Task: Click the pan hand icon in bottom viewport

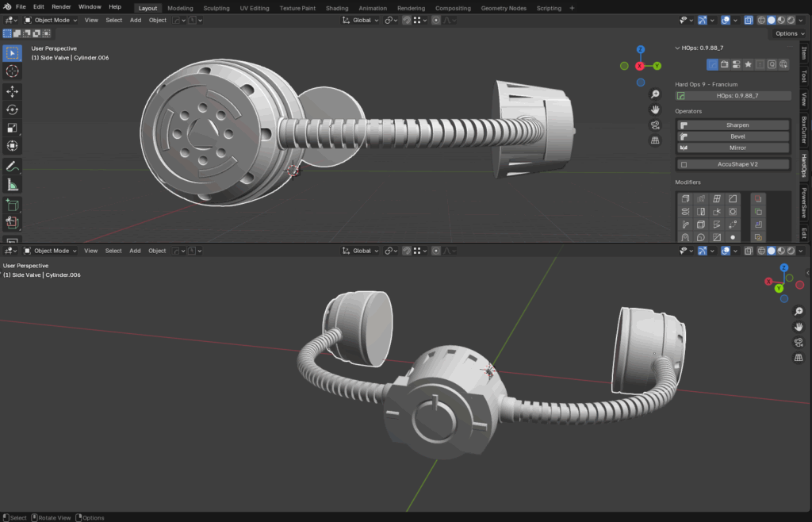Action: pyautogui.click(x=799, y=327)
